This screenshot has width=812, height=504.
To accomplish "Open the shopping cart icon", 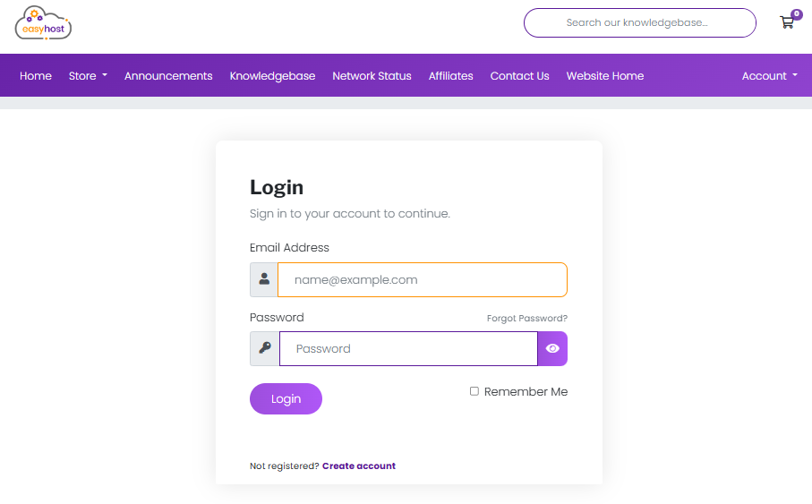I will click(x=787, y=22).
